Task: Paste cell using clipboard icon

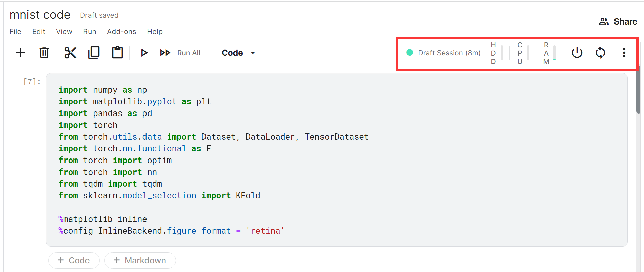Action: click(117, 53)
